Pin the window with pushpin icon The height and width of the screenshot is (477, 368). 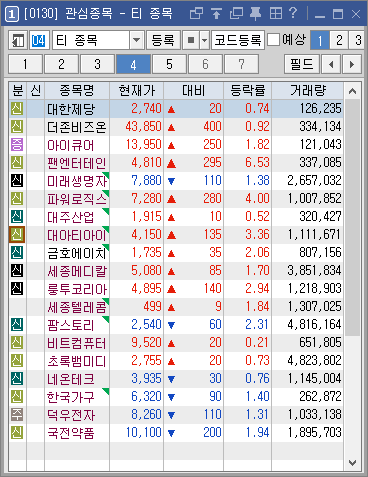(x=256, y=14)
